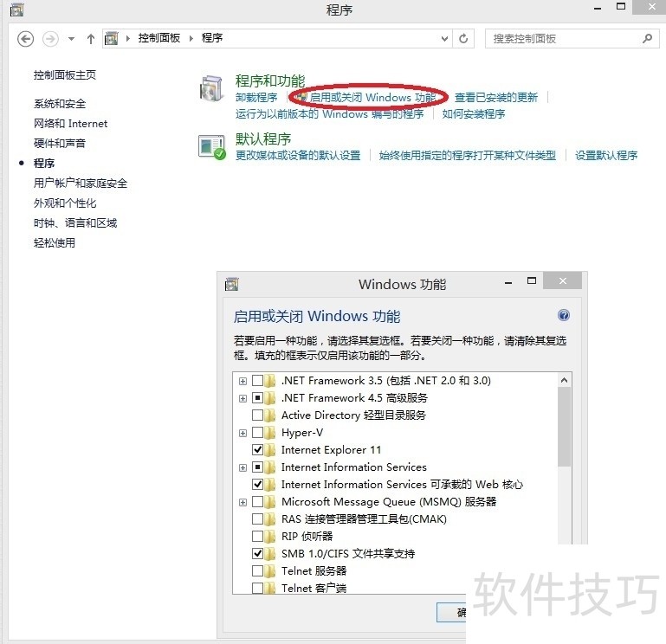Click 设置默认程序 link

pyautogui.click(x=606, y=156)
